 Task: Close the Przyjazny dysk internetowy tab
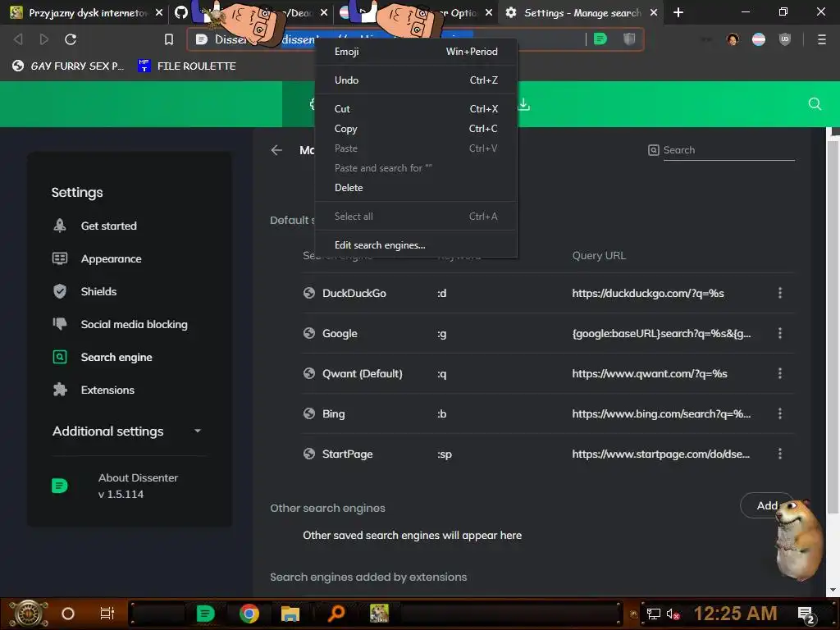coord(158,12)
